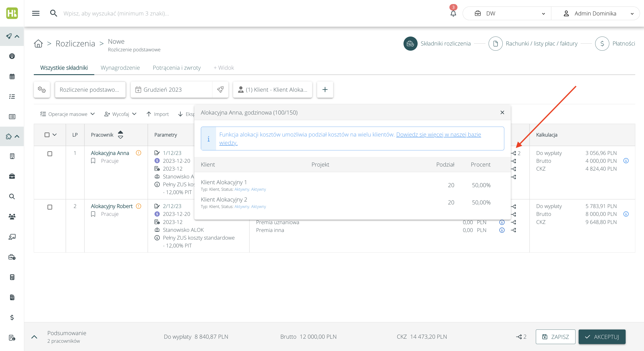Click the home breadcrumb icon
The image size is (644, 351).
38,43
